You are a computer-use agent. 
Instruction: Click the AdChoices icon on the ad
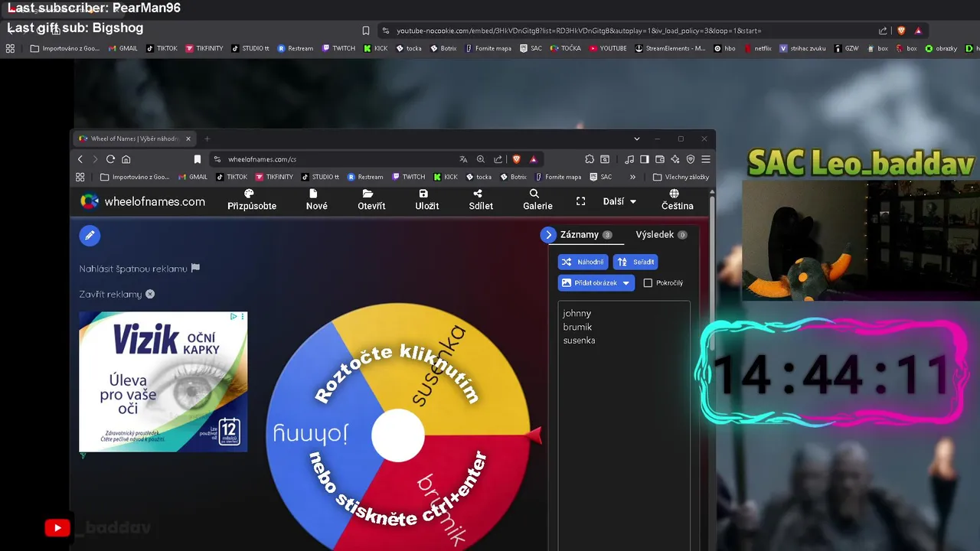(234, 316)
